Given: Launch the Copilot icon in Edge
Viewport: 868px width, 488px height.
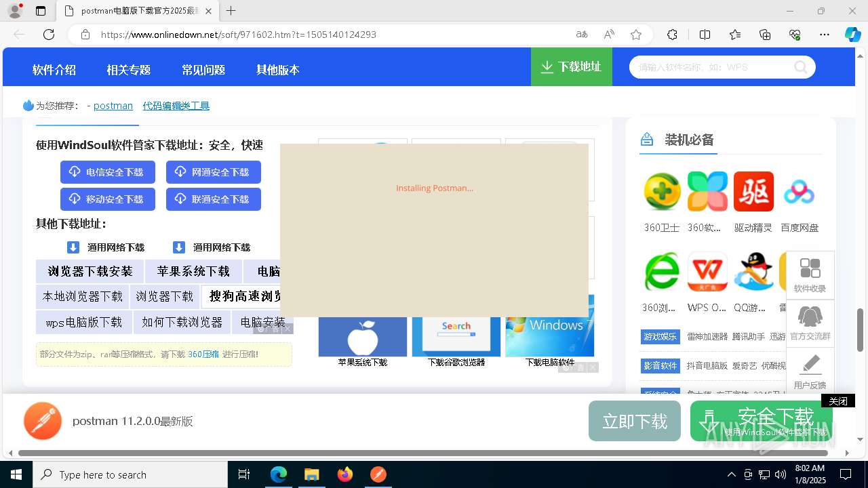Looking at the screenshot, I should 852,35.
